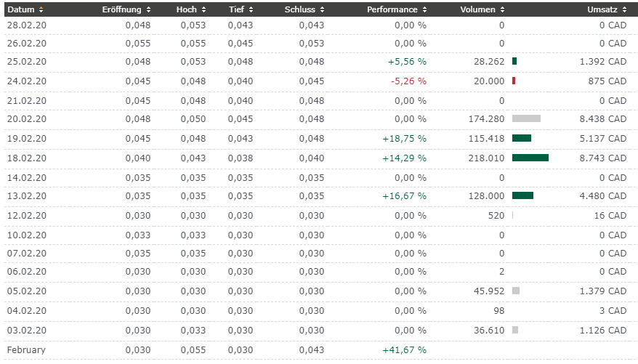Image resolution: width=638 pixels, height=364 pixels.
Task: Sort table by Datum column arrows
Action: 41,10
